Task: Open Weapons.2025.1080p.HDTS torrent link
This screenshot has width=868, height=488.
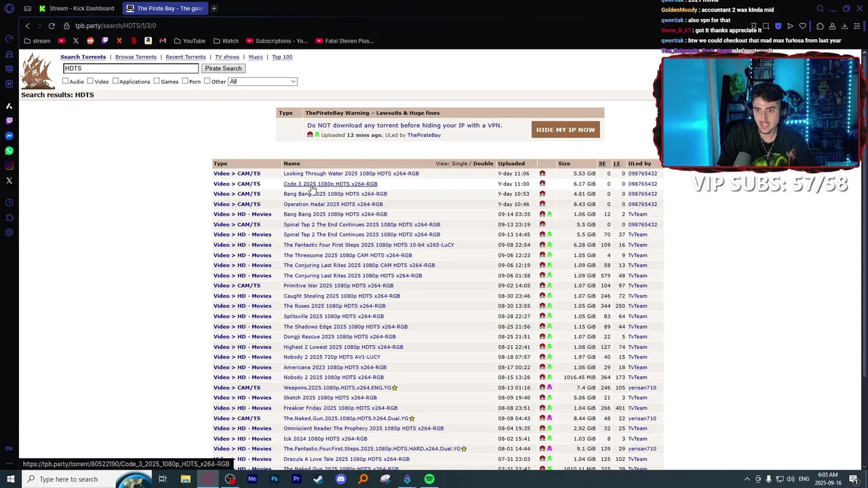Action: (x=337, y=388)
